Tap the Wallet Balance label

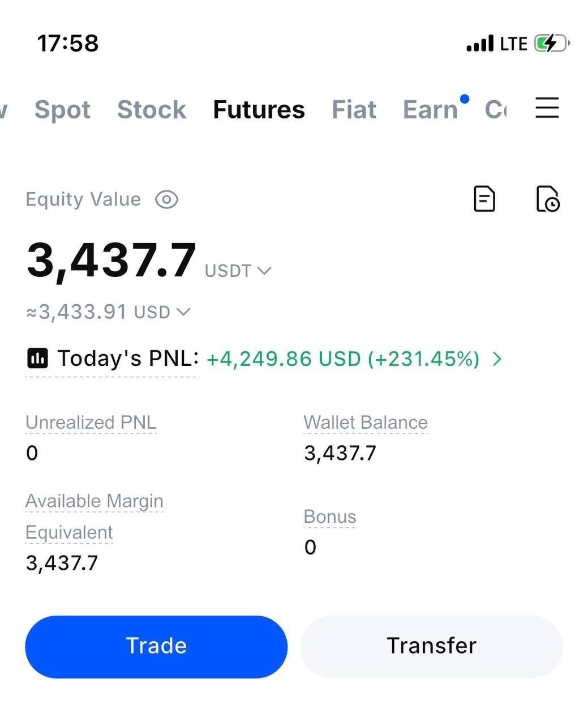tap(366, 423)
